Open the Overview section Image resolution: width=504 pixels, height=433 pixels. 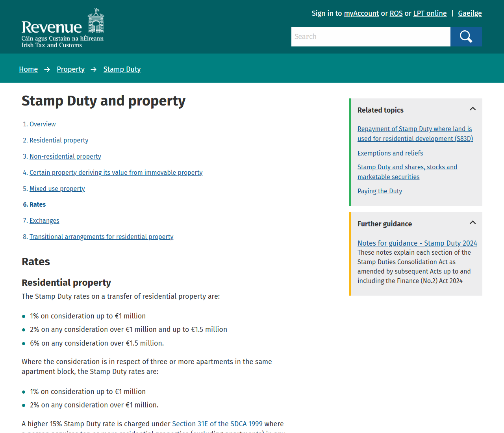pyautogui.click(x=43, y=124)
